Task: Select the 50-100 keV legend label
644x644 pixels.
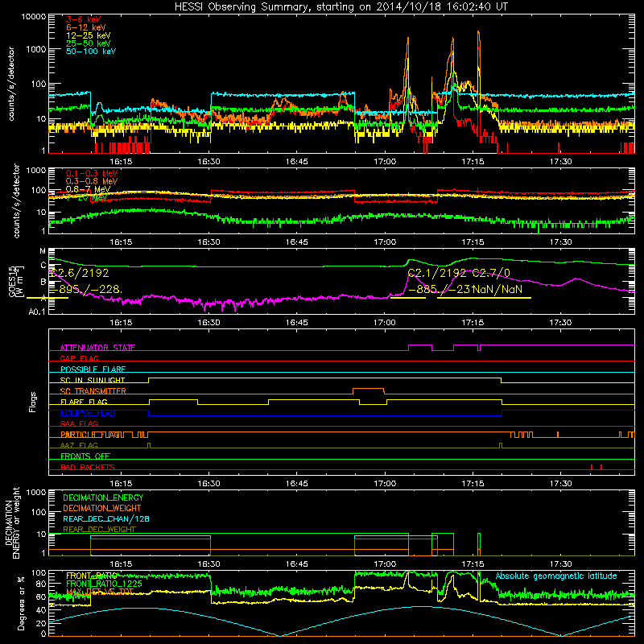Action: pos(91,51)
